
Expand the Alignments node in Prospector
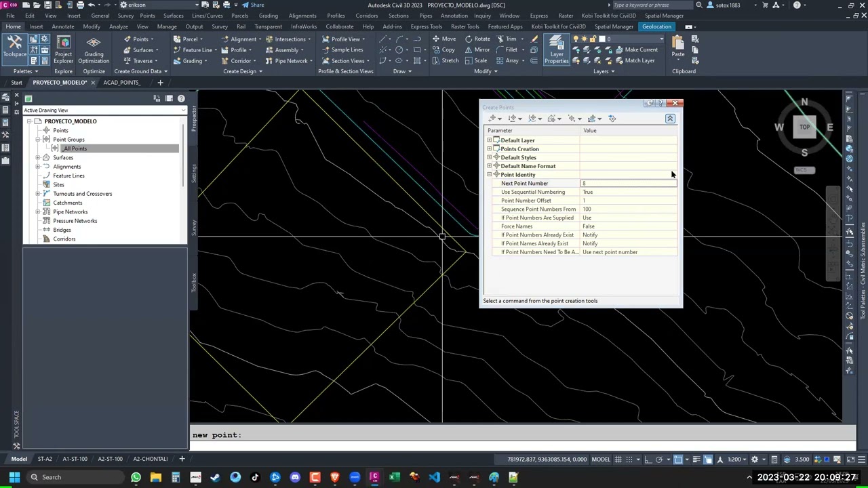38,167
